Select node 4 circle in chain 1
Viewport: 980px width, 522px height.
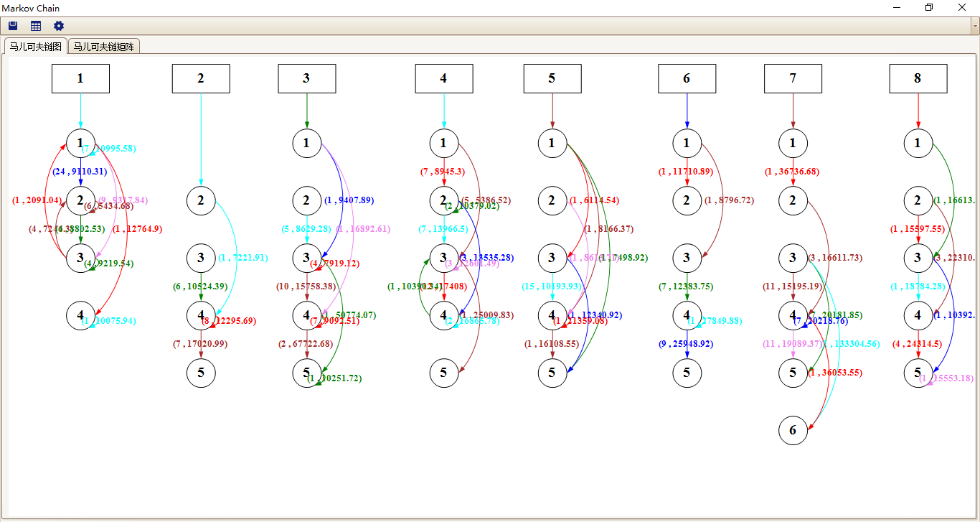(x=80, y=315)
